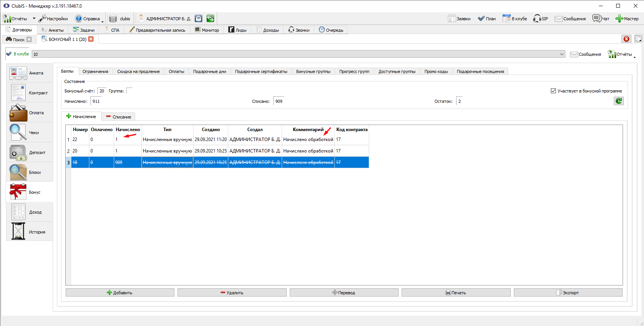
Task: Open the Чеки magnifier icon
Action: (x=18, y=133)
